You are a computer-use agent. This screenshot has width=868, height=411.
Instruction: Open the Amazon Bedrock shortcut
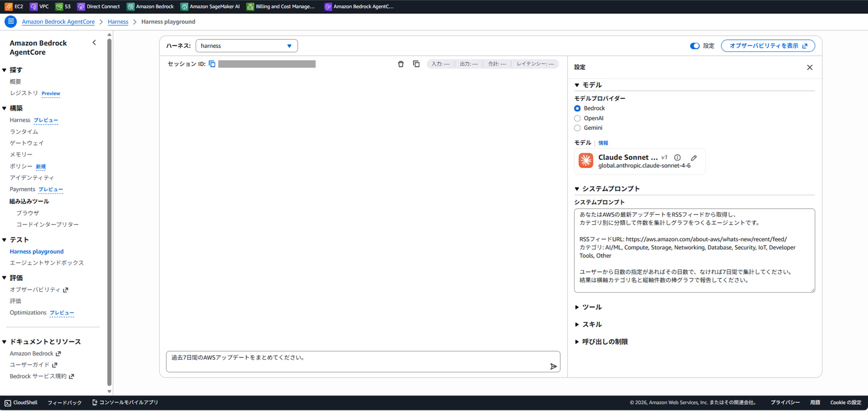[150, 7]
